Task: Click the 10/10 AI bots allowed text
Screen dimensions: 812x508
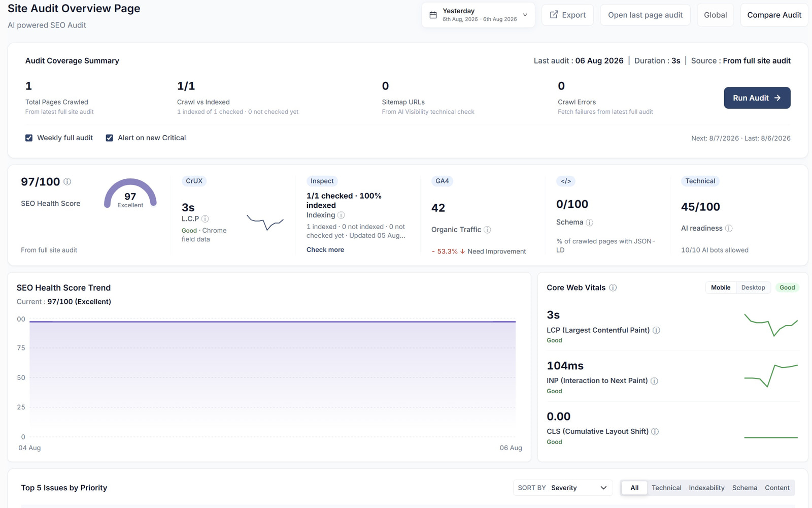Action: coord(715,250)
